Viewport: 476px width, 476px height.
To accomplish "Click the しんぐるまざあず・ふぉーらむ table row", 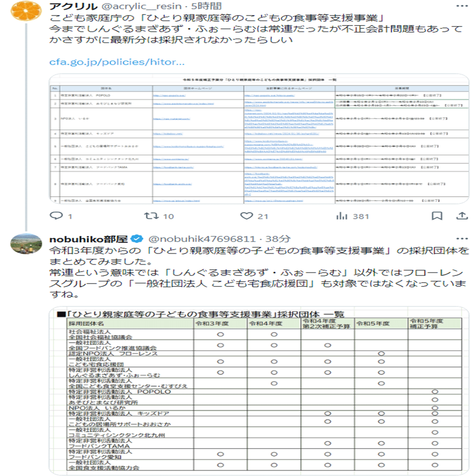I will [x=264, y=373].
